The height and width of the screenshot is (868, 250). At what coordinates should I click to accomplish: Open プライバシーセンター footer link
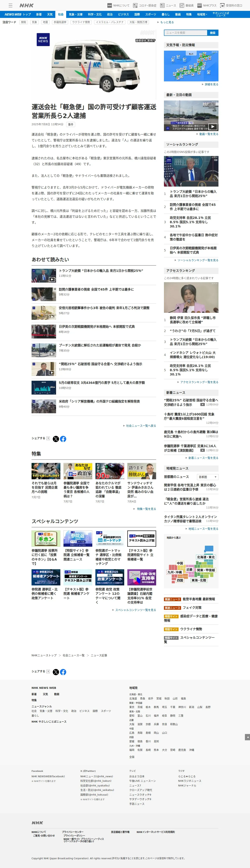coord(72,832)
